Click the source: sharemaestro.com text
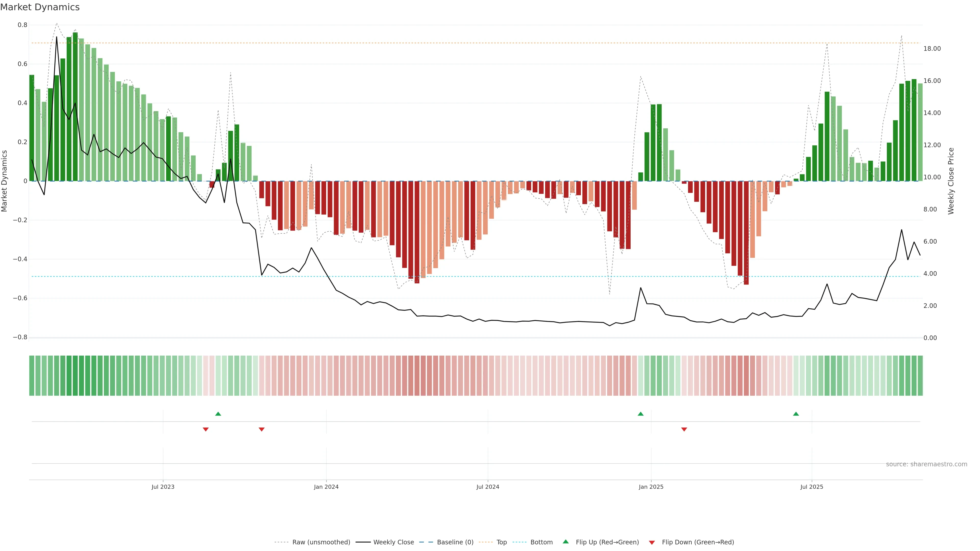Screen dimensions: 980x551 (926, 464)
